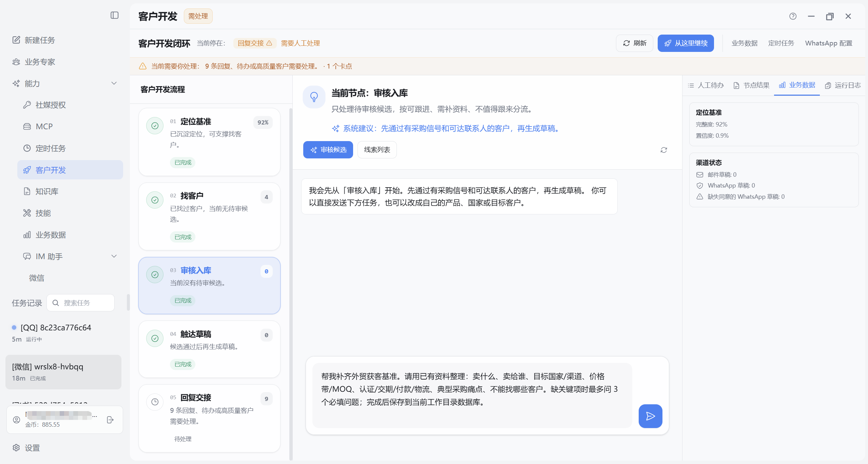Focus the 搜索任务 search field
The width and height of the screenshot is (868, 464).
tap(80, 303)
